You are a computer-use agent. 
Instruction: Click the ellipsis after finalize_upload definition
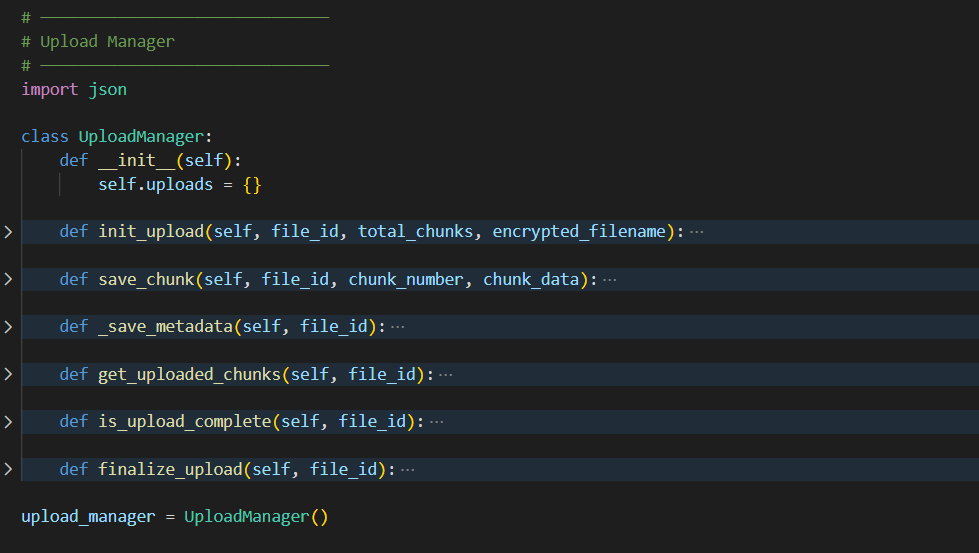408,469
